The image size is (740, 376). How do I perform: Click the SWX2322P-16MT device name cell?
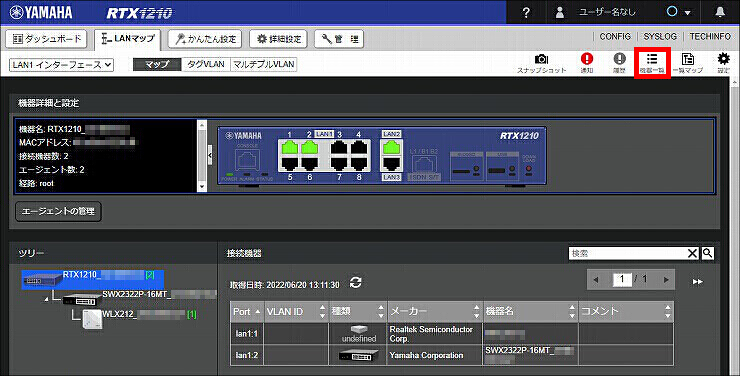pos(531,355)
